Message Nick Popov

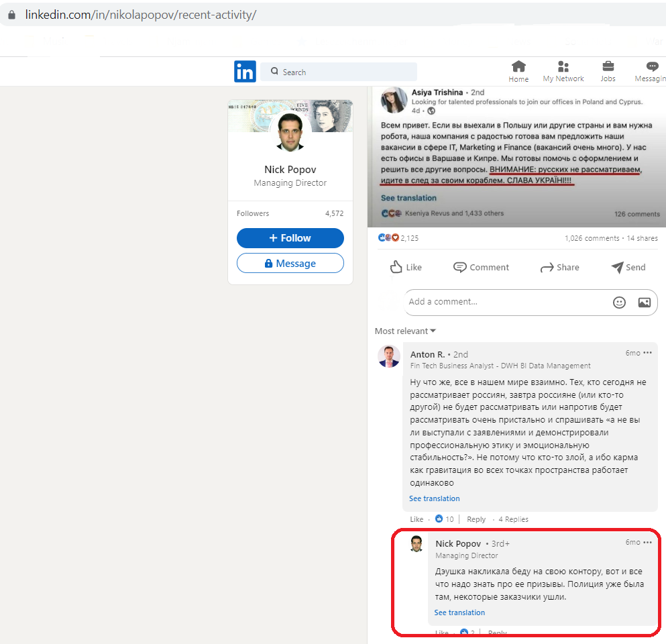coord(290,264)
